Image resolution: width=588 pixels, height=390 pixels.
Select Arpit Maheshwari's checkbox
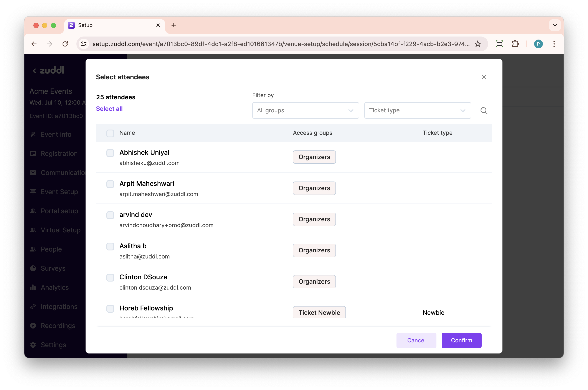110,184
